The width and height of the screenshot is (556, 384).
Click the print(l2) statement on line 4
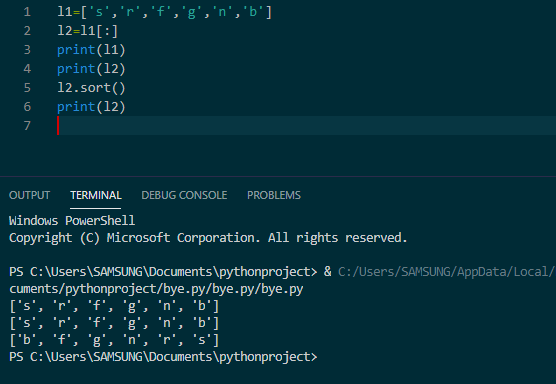click(91, 69)
